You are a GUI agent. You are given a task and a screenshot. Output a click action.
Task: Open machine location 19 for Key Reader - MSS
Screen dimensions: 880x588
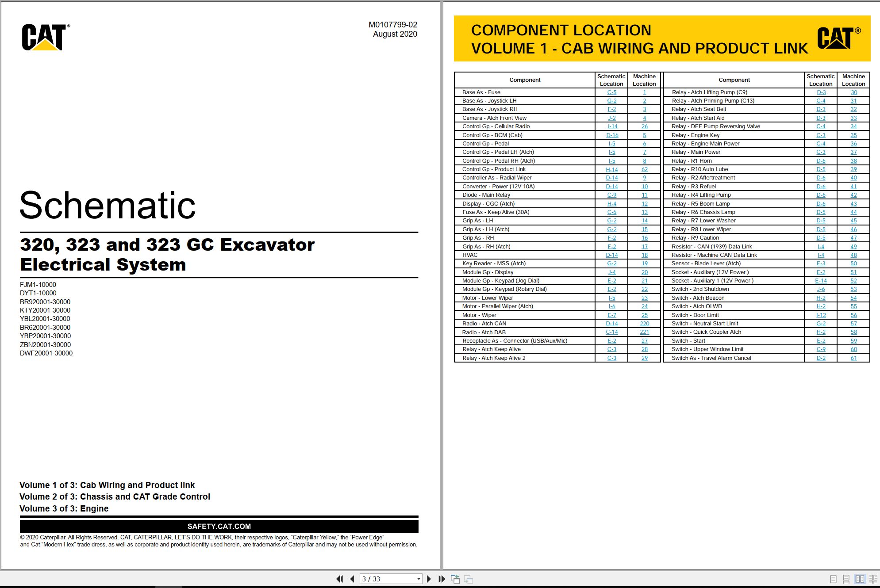click(644, 263)
